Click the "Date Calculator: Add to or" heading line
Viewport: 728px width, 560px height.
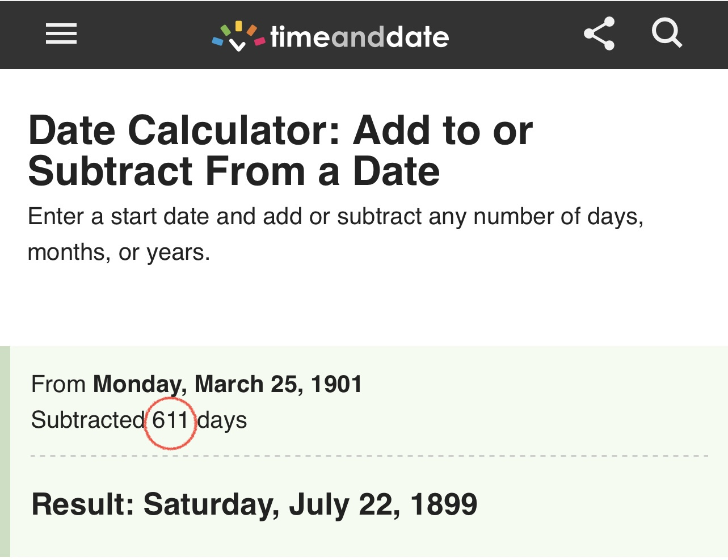280,130
